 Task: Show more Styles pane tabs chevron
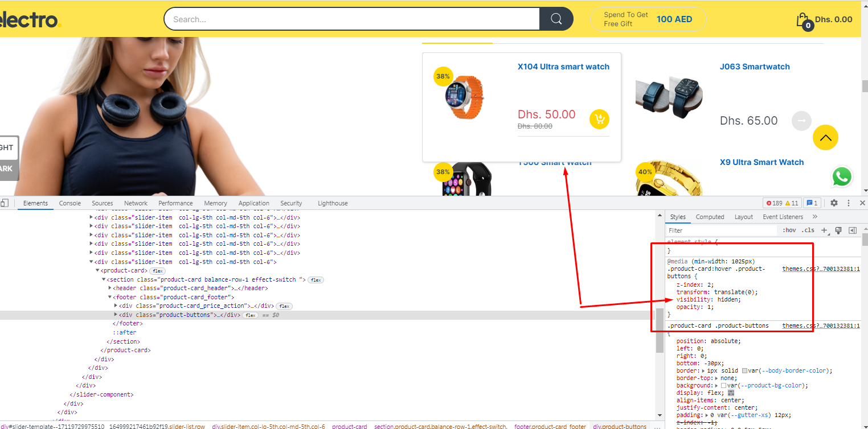point(815,217)
